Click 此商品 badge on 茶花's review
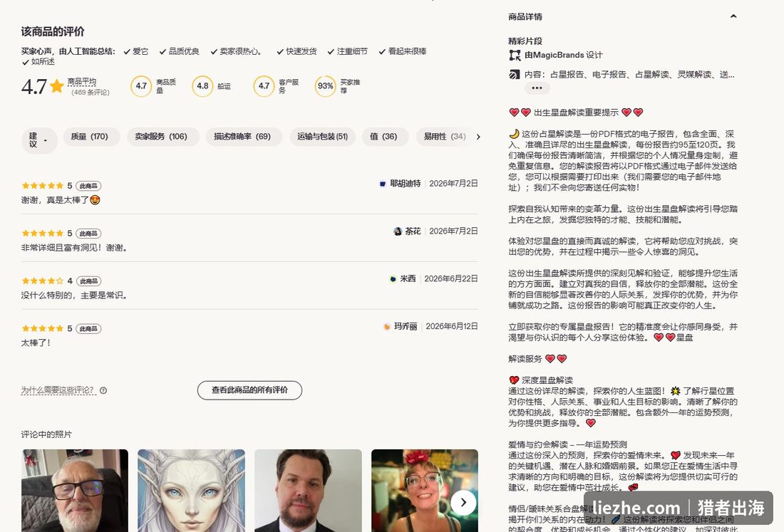Screen dimensions: 784x532 88,234
